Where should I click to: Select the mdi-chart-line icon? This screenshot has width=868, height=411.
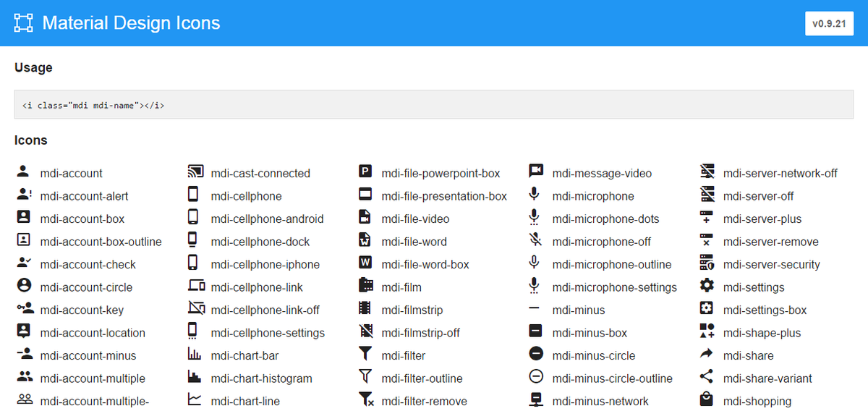[194, 400]
